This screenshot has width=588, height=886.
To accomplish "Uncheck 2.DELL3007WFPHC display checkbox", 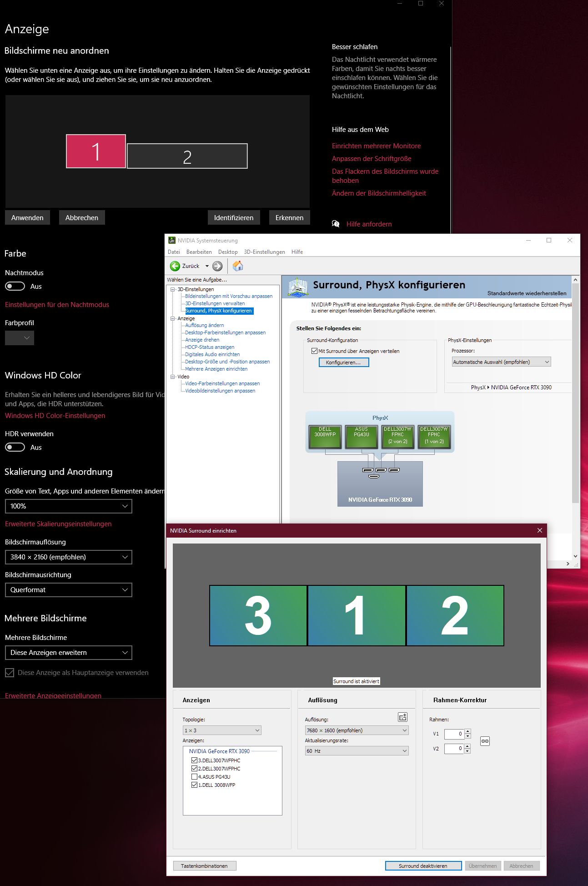I will (x=195, y=769).
